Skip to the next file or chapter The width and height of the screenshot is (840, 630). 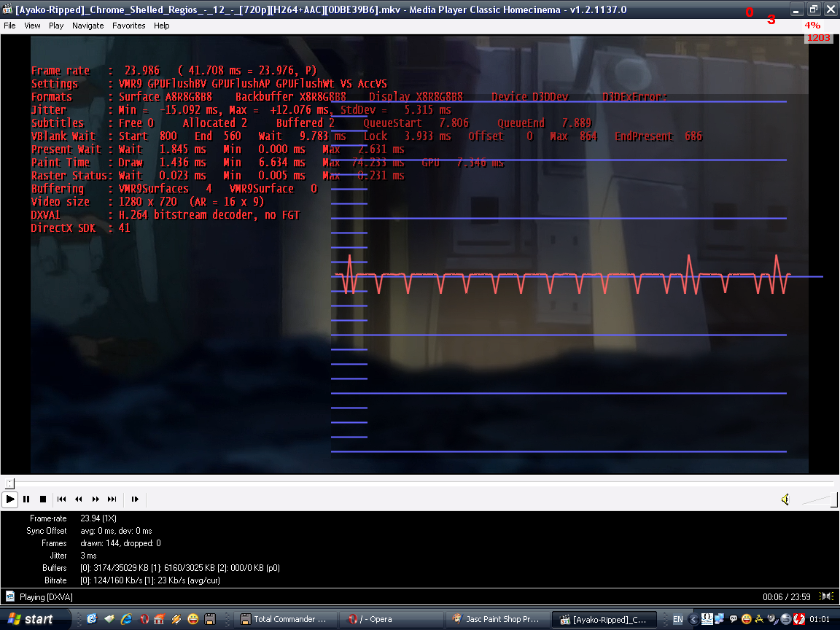point(112,499)
